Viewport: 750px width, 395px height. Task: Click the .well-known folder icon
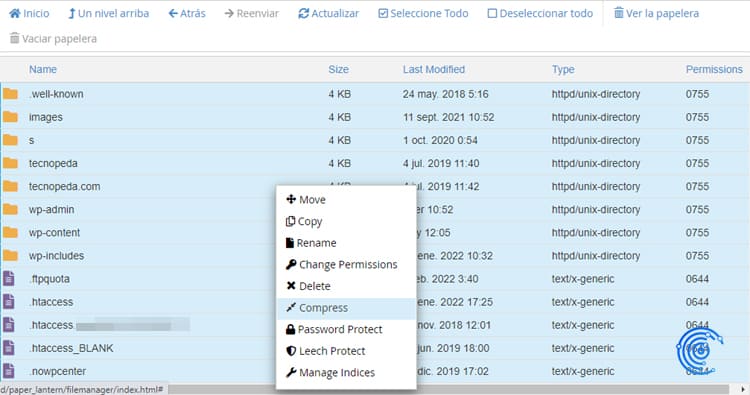(10, 94)
